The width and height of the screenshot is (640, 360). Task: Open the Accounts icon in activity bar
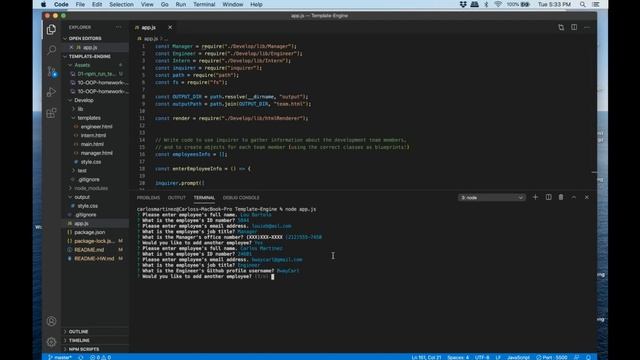tap(51, 321)
